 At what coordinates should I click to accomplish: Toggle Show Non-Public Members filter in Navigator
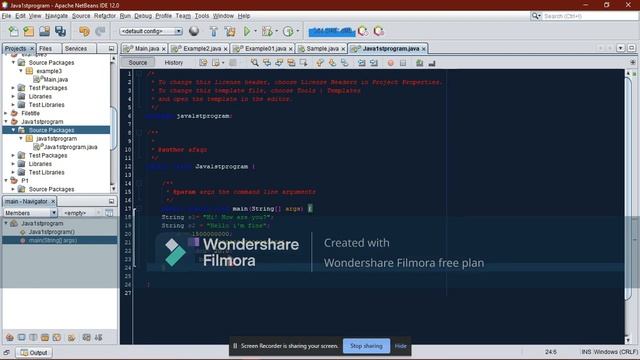(45, 337)
